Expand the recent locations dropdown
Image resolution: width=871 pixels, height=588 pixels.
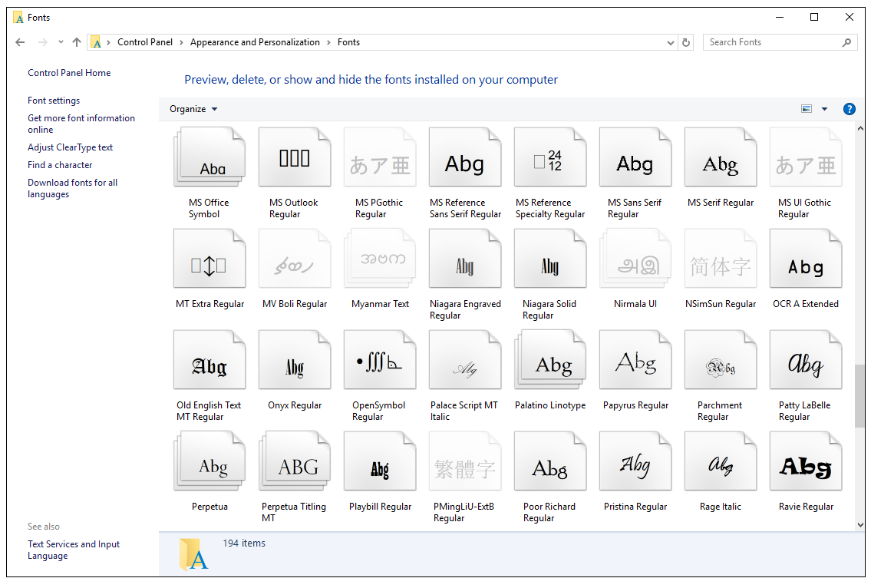61,42
